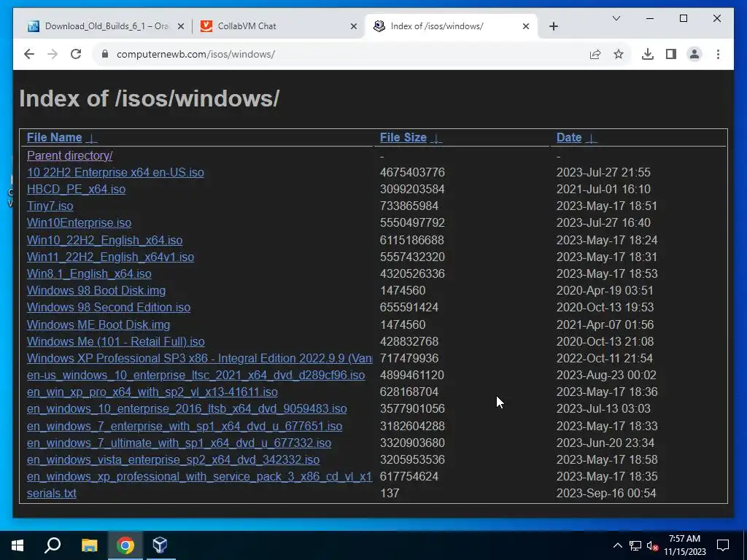Download Win8.1_English_x64.iso
The height and width of the screenshot is (560, 747).
[x=89, y=274]
